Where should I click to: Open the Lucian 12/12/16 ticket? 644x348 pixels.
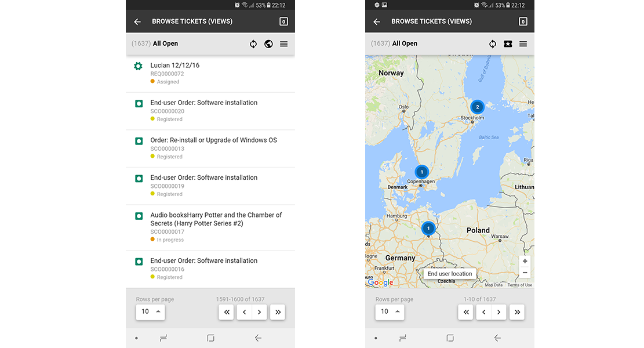coord(210,74)
